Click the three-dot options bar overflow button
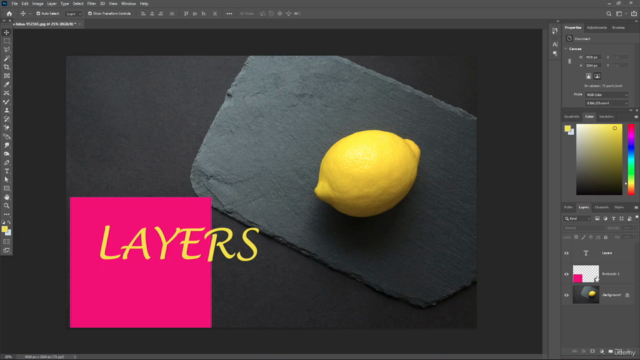Viewport: 640px width, 360px height. [x=229, y=13]
